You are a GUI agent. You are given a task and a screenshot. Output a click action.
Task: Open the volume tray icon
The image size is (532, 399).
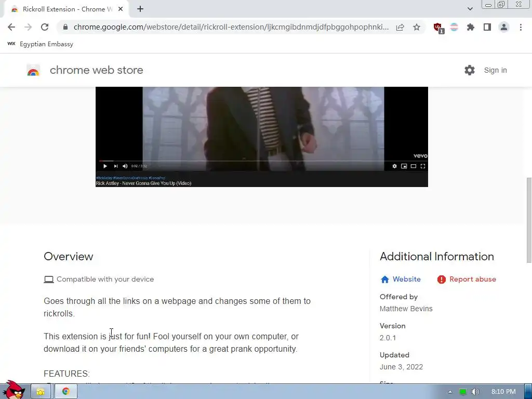475,392
